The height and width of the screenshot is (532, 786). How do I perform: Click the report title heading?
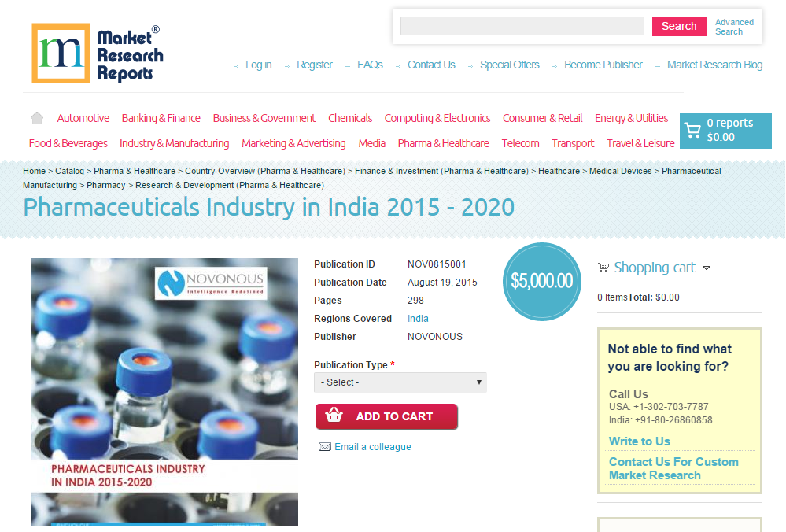[268, 208]
